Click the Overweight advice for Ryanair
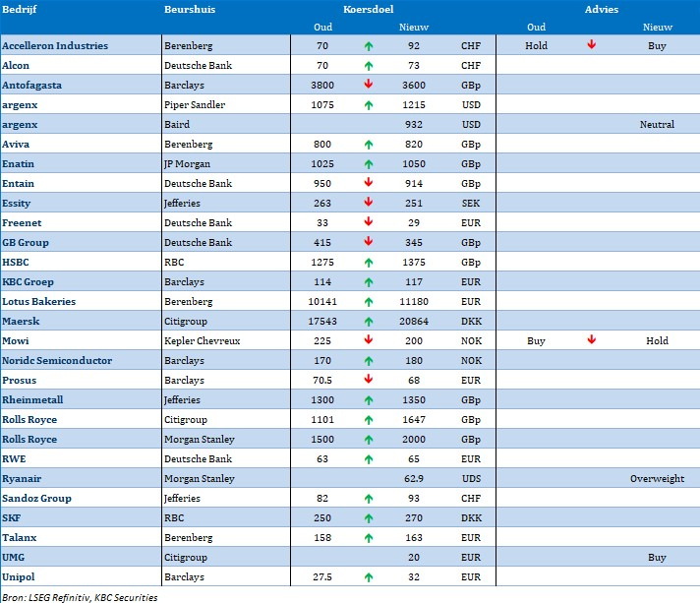Screen dimensions: 700x603 [657, 479]
